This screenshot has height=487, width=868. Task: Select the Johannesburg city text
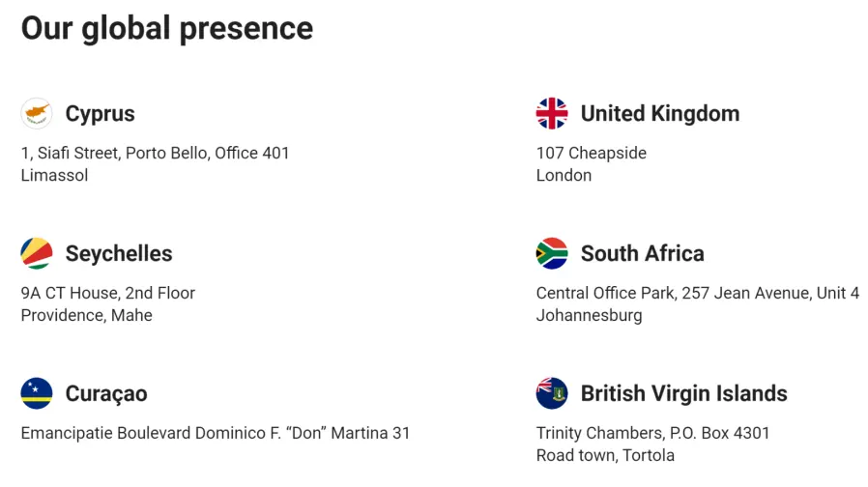click(x=589, y=315)
